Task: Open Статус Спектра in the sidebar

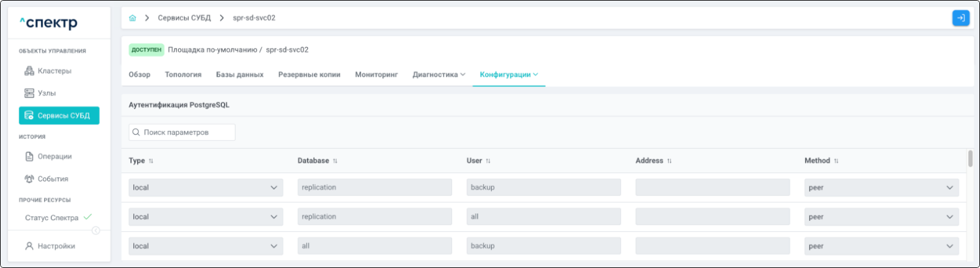Action: 52,218
